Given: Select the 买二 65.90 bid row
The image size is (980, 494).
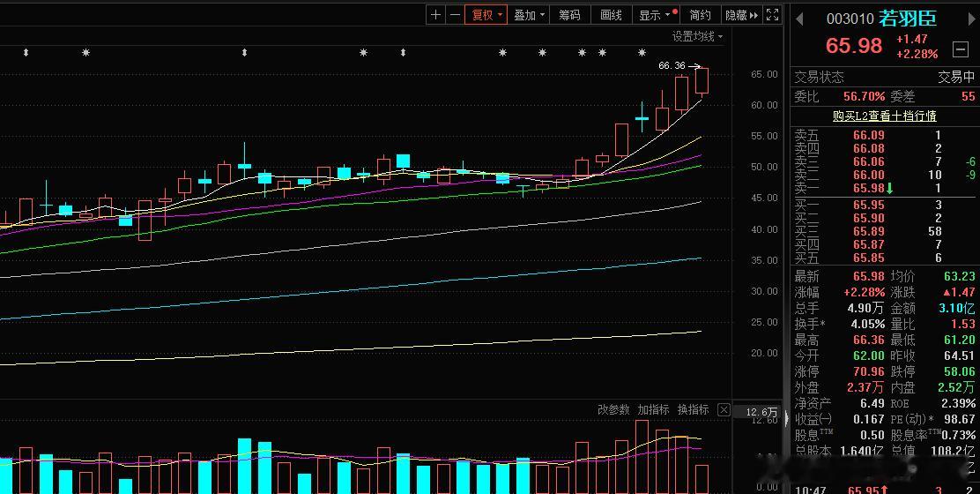Looking at the screenshot, I should tap(884, 218).
